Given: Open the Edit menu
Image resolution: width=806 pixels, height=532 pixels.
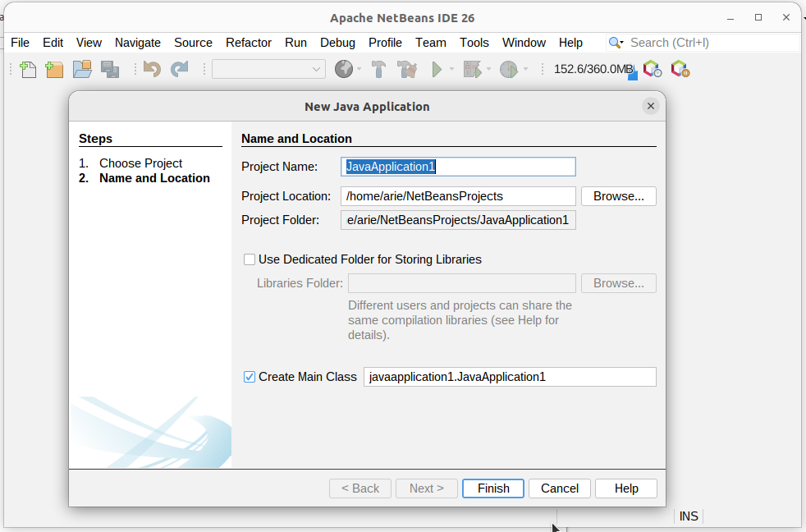Looking at the screenshot, I should click(x=53, y=43).
